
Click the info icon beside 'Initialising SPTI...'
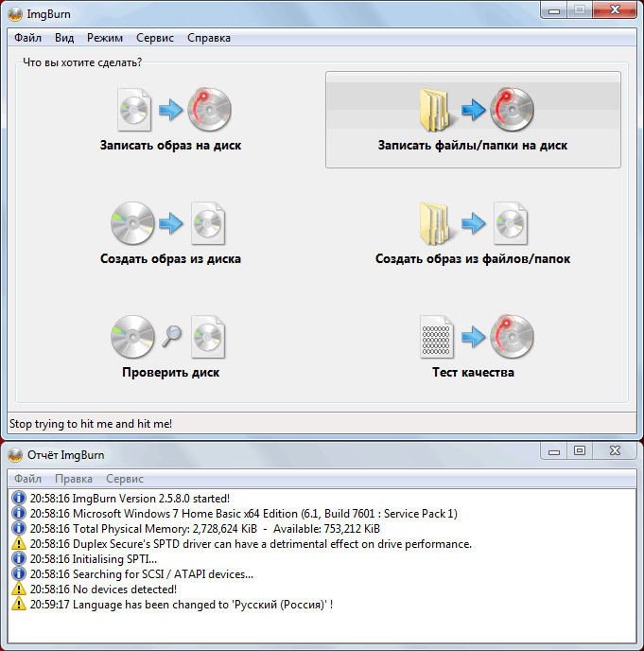tap(19, 559)
